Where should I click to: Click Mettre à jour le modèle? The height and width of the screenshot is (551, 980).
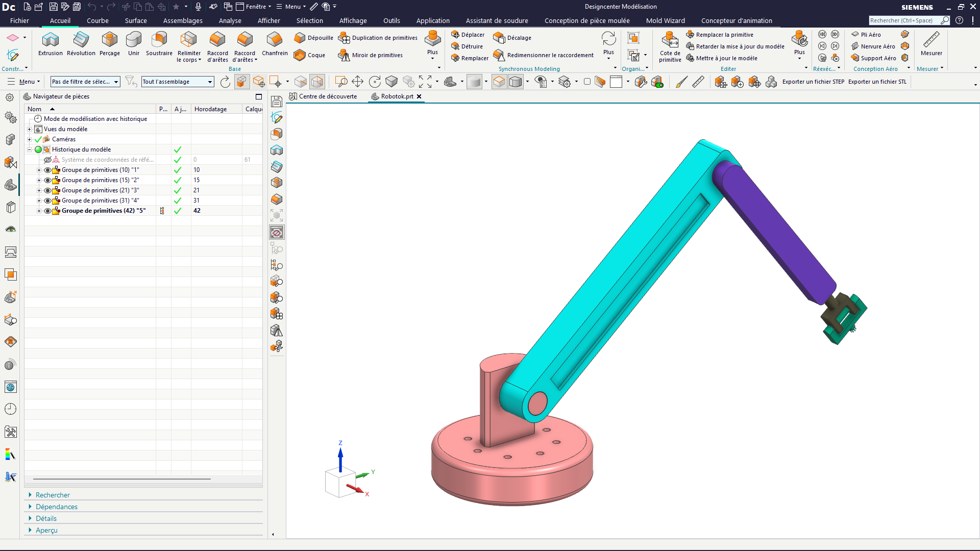click(722, 58)
